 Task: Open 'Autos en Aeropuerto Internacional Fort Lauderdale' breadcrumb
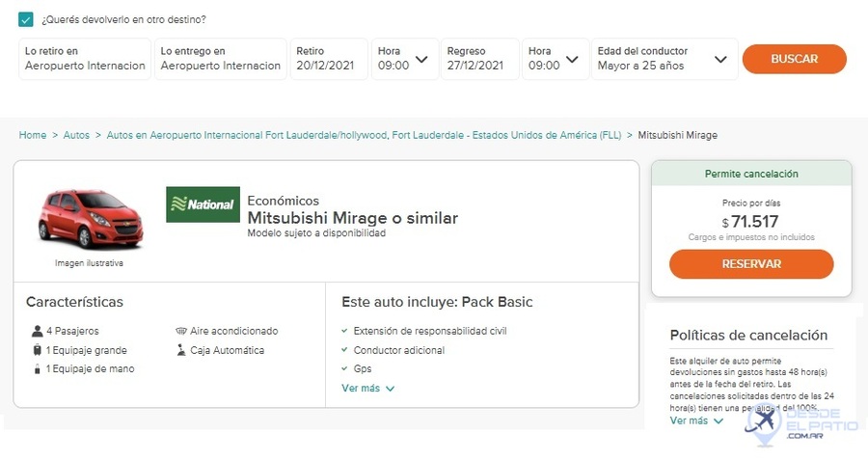coord(364,135)
